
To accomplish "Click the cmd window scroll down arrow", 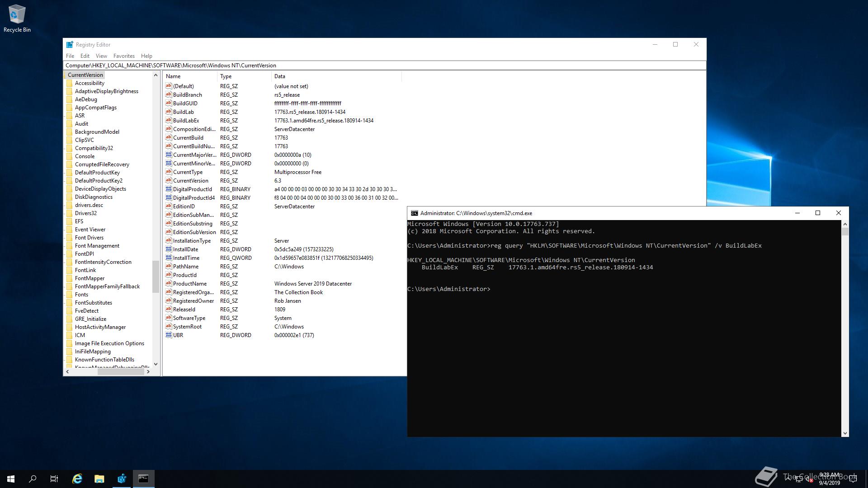I will point(845,433).
